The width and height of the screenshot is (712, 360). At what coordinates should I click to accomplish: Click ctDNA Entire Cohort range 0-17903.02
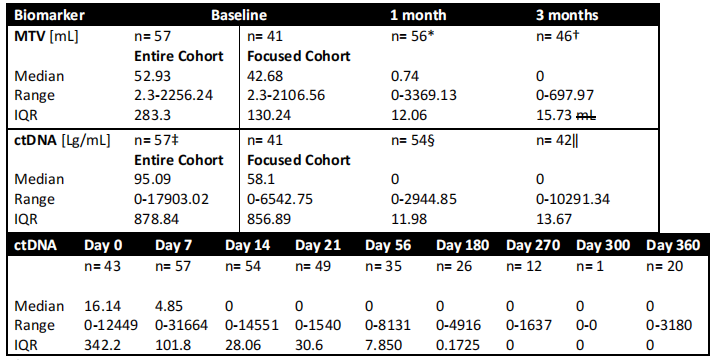(x=172, y=199)
